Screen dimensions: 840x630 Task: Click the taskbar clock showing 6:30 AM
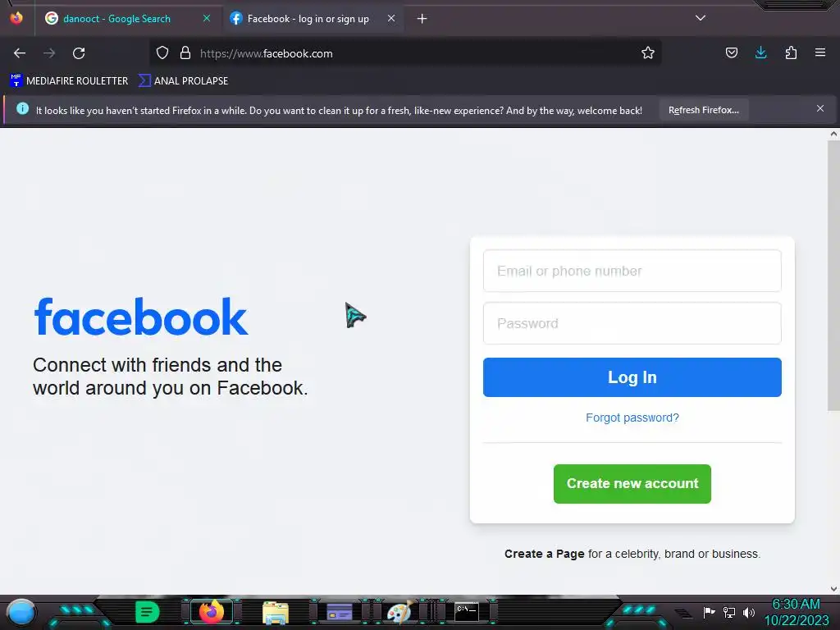point(796,612)
